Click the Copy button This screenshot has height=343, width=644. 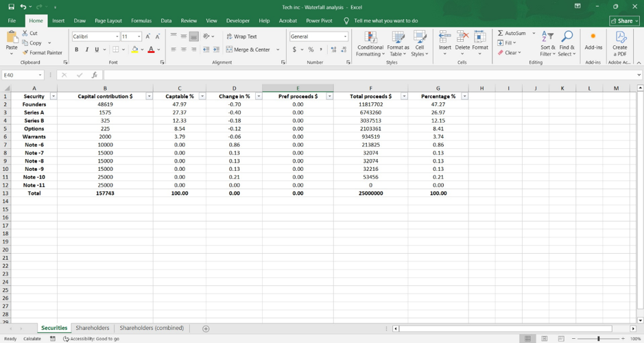[x=32, y=43]
